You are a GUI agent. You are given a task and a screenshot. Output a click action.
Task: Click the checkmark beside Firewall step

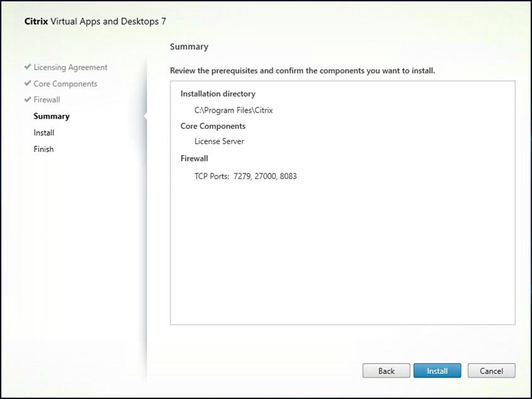pyautogui.click(x=28, y=99)
